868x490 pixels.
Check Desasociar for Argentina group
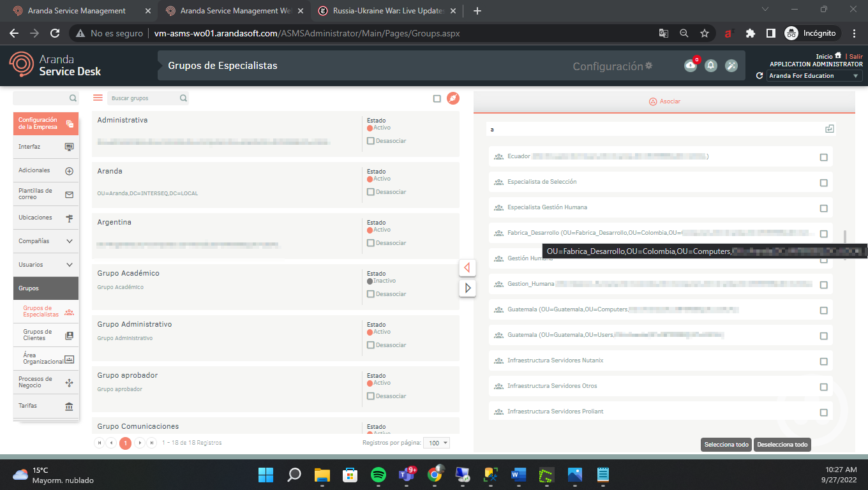pyautogui.click(x=370, y=243)
